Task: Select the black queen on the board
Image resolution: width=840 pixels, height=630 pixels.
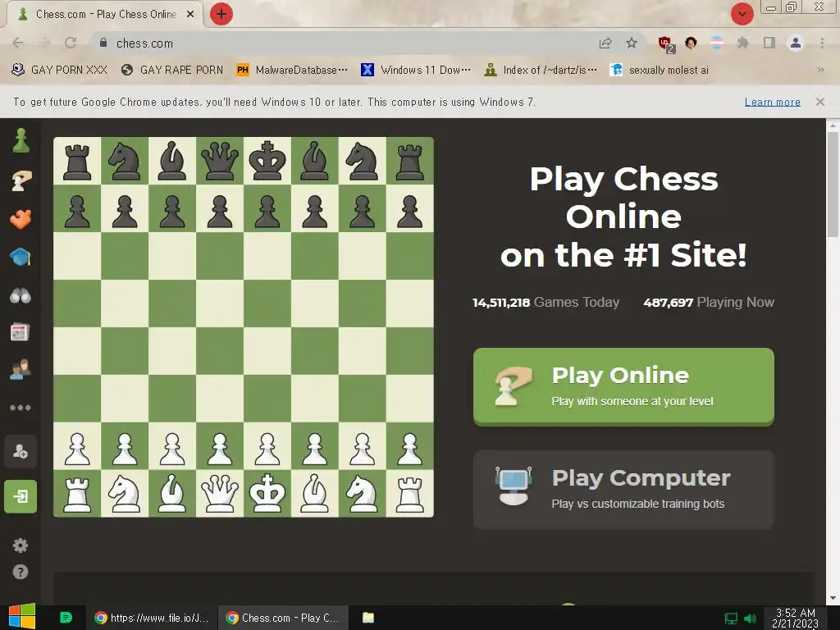Action: (220, 161)
